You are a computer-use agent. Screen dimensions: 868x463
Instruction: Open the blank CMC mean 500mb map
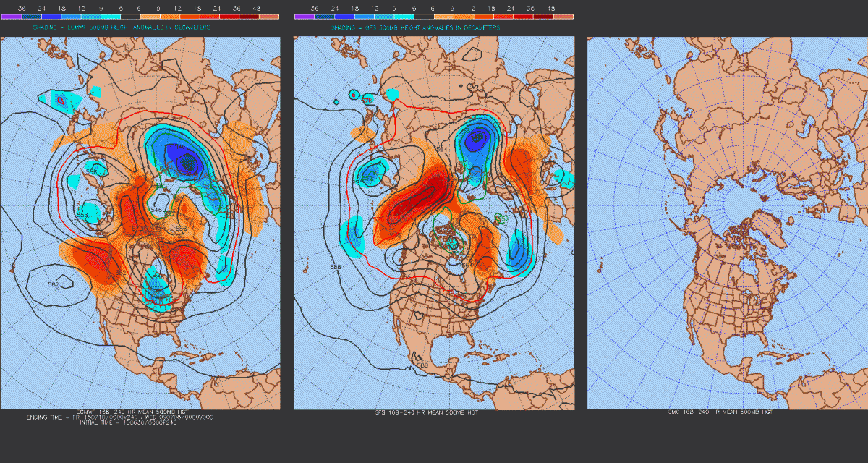pyautogui.click(x=728, y=223)
